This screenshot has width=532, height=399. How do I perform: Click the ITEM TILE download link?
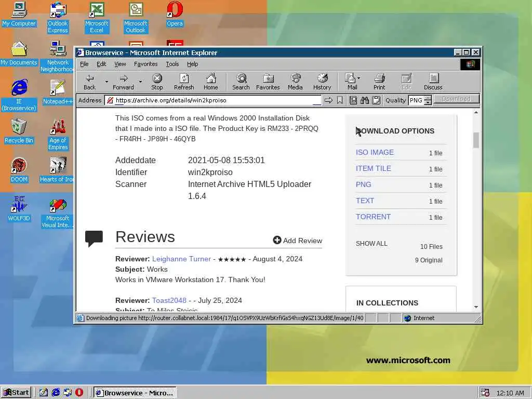(x=373, y=168)
